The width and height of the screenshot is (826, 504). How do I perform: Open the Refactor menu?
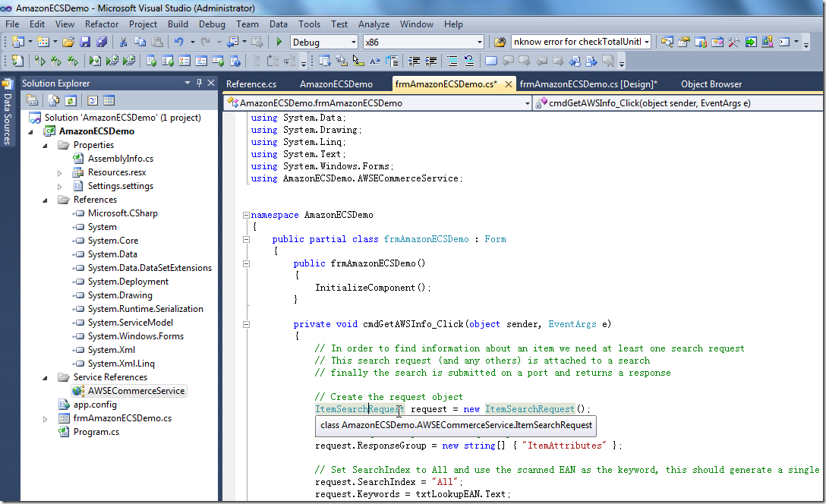pos(102,24)
